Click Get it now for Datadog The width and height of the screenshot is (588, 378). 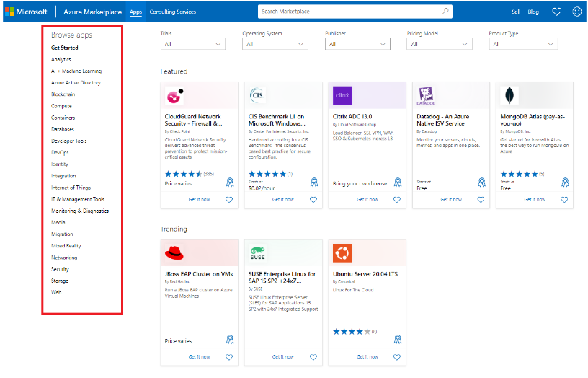point(451,200)
